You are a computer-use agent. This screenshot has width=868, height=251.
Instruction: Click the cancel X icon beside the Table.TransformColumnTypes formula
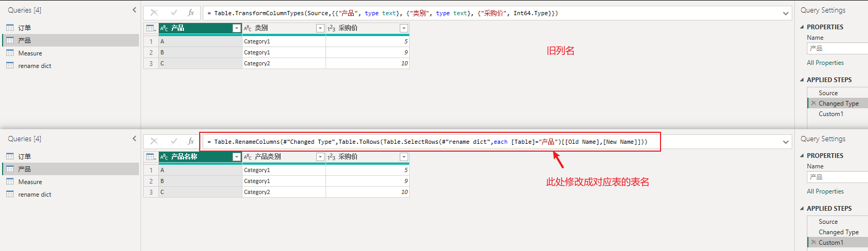pos(154,13)
